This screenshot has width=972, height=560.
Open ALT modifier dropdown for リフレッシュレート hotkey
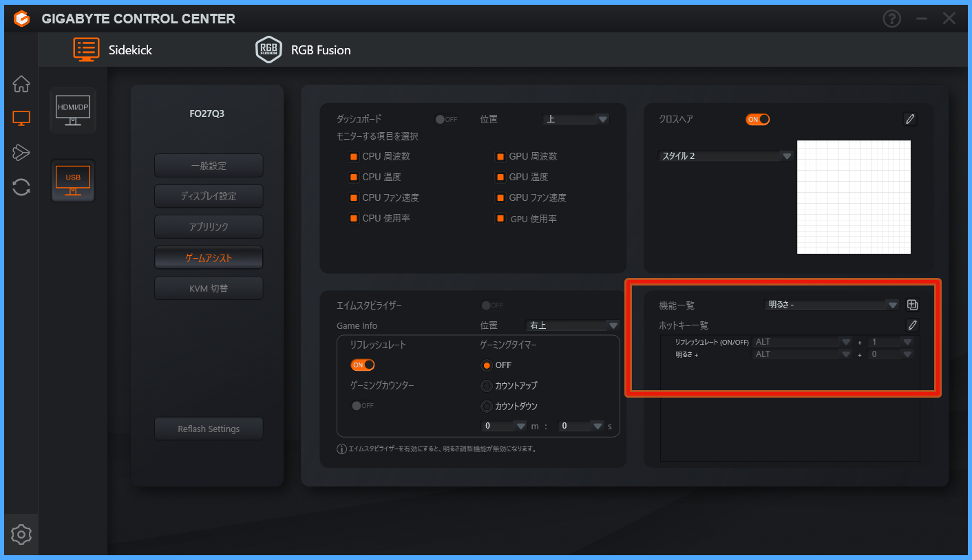[x=803, y=342]
